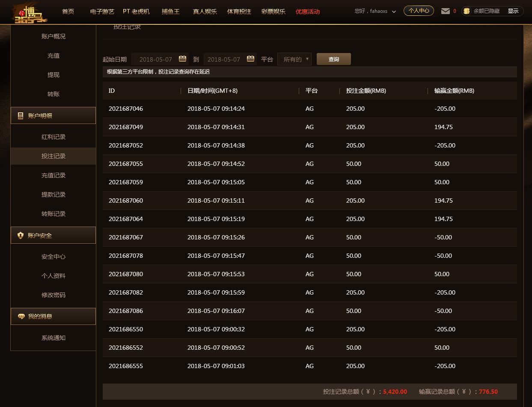Click the 博365 site logo

29,12
